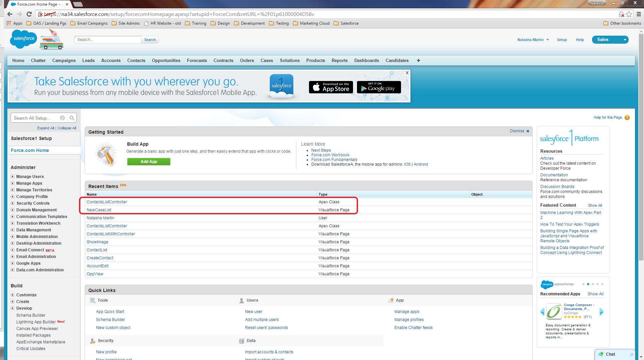Collapse the Develop tree node
The image size is (644, 360).
tap(13, 308)
